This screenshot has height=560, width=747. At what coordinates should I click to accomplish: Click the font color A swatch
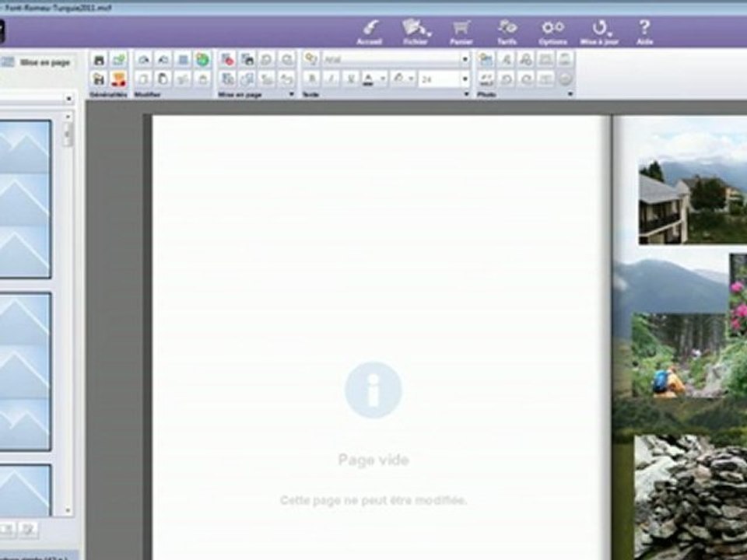click(368, 79)
